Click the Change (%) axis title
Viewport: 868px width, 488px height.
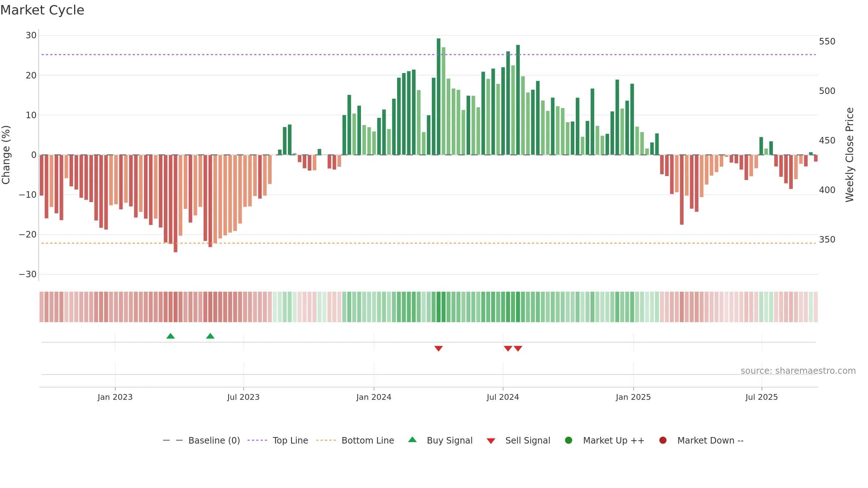point(6,155)
